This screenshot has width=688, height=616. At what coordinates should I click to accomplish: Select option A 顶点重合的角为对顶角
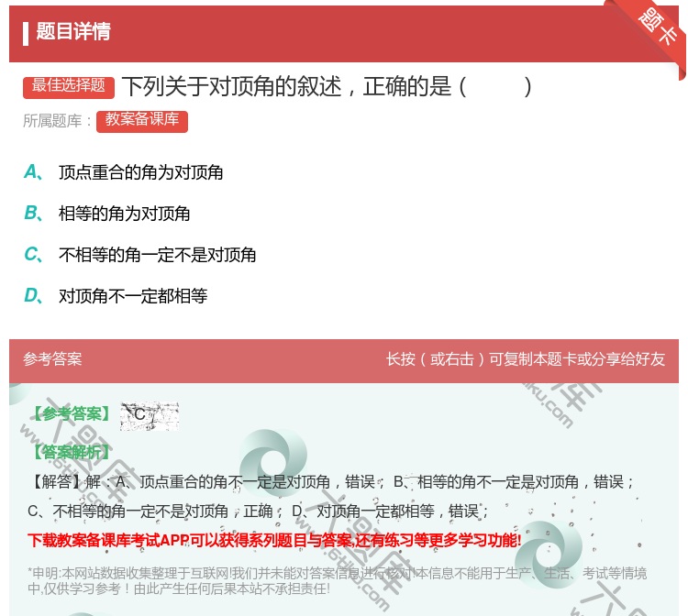[x=140, y=172]
